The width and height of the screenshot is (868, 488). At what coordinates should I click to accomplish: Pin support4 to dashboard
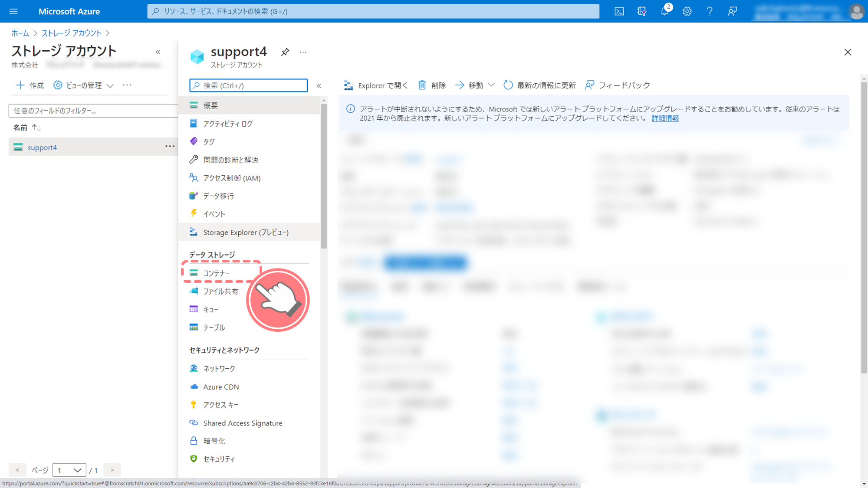click(285, 52)
